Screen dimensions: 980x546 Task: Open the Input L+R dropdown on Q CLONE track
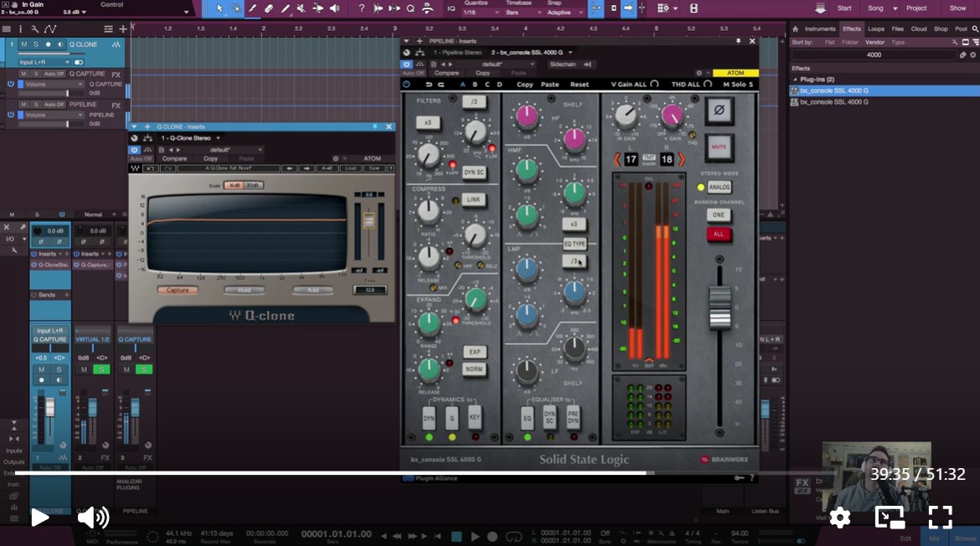(44, 62)
